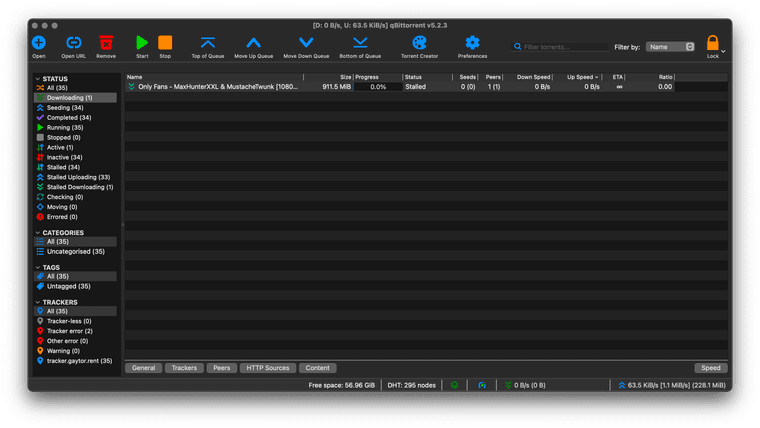Screen dimensions: 760x428
Task: Expand the arrow beside the Lock icon
Action: (x=723, y=51)
